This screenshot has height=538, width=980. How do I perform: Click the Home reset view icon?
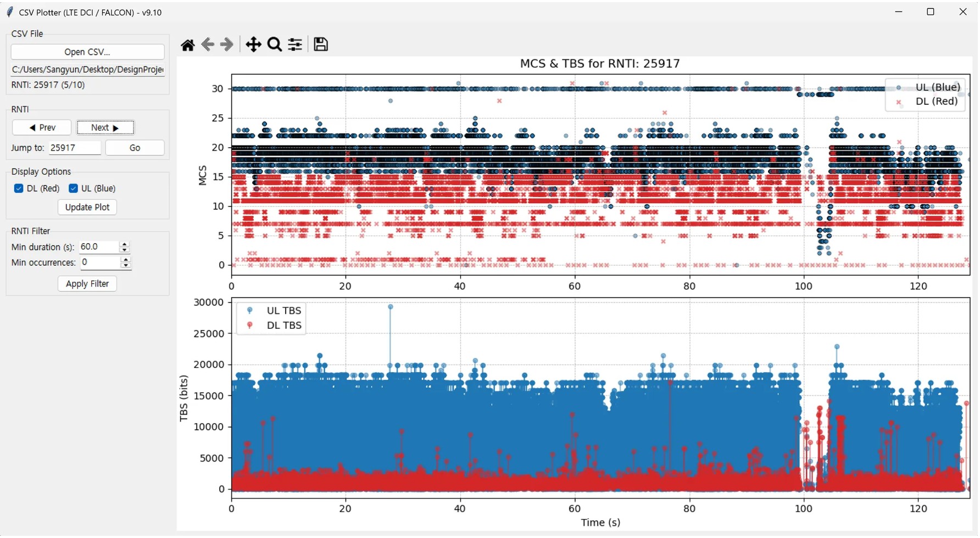[x=188, y=45]
